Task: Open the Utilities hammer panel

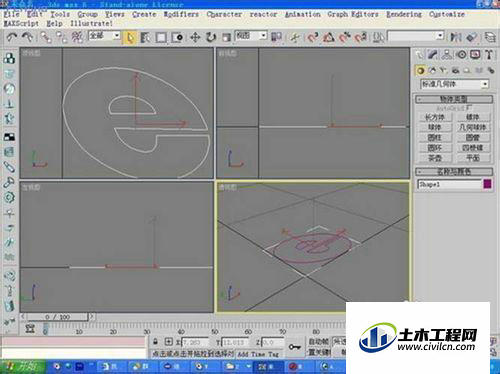Action: pyautogui.click(x=489, y=55)
